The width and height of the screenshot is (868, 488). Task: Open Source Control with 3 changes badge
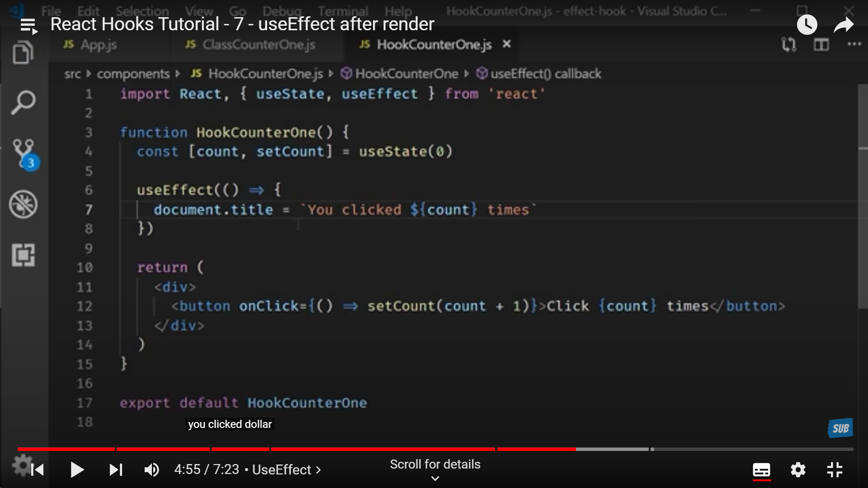coord(24,154)
